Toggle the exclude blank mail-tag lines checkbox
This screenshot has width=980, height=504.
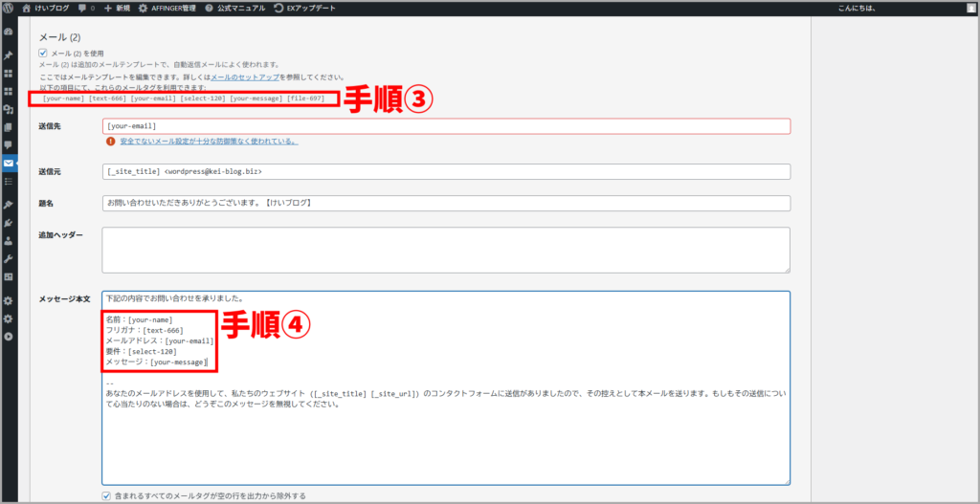pos(107,495)
